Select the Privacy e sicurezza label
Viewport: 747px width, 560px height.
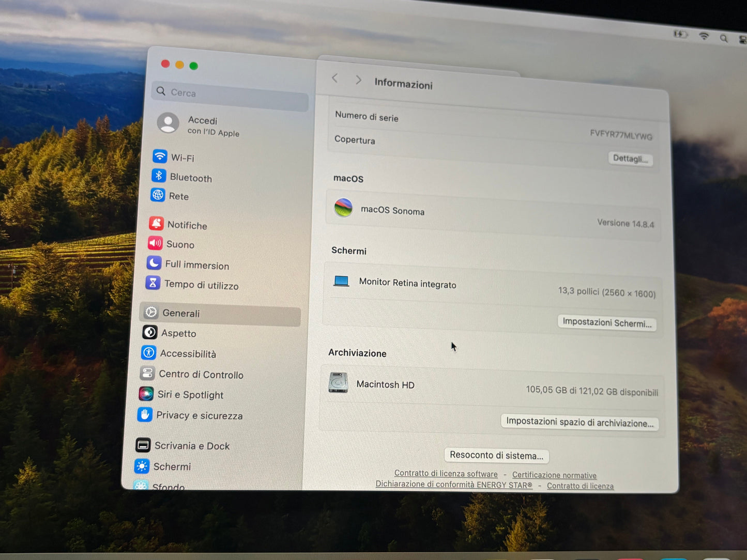(200, 415)
